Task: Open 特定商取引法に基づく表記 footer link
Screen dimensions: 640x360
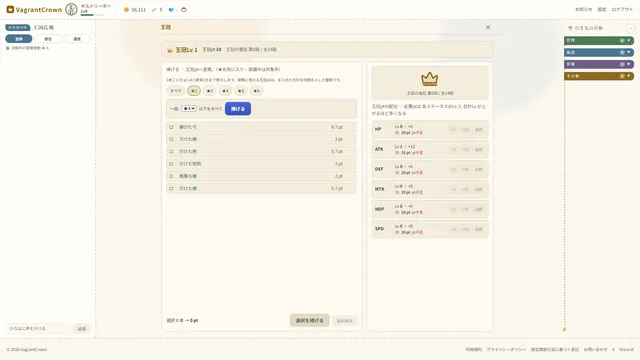Action: [555, 349]
